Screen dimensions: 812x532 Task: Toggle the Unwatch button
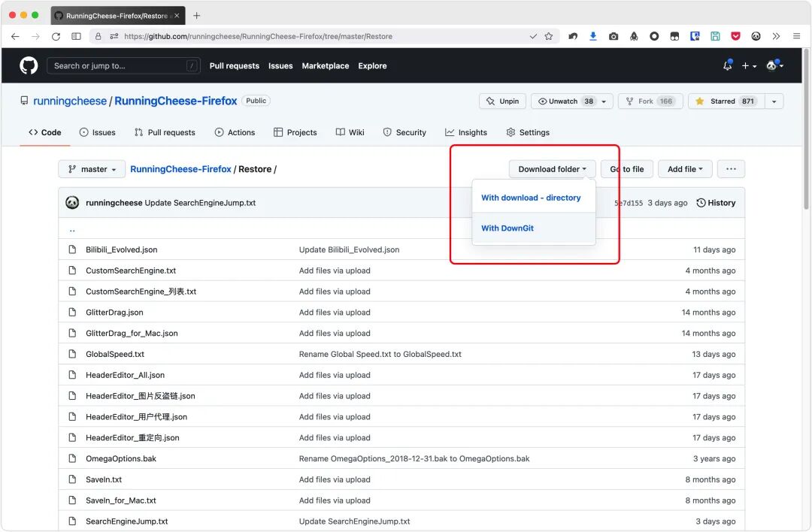pos(563,101)
